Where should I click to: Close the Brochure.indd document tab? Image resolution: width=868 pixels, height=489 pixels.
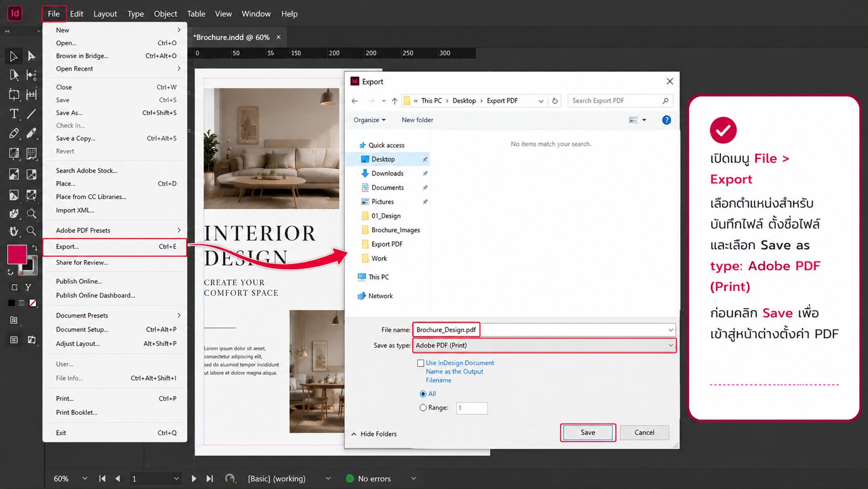tap(279, 37)
